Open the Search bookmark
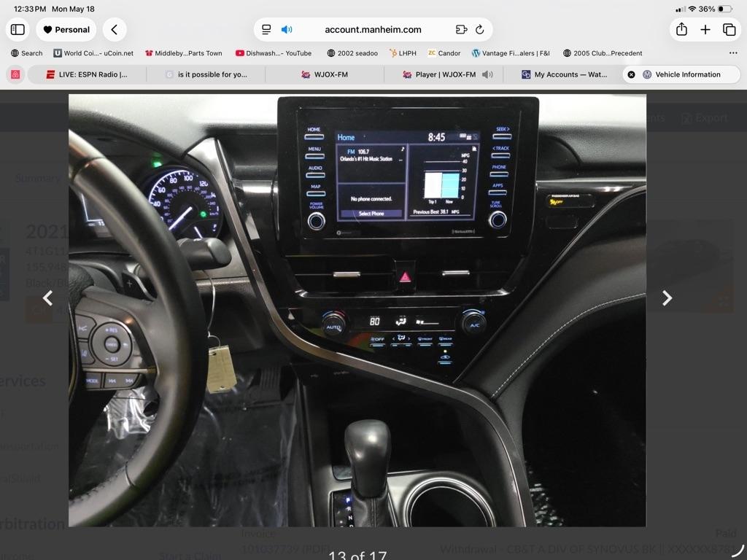747x560 pixels. point(27,53)
